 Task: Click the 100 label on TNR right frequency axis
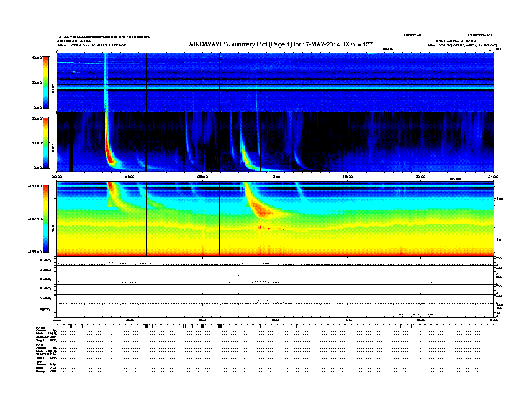click(500, 199)
